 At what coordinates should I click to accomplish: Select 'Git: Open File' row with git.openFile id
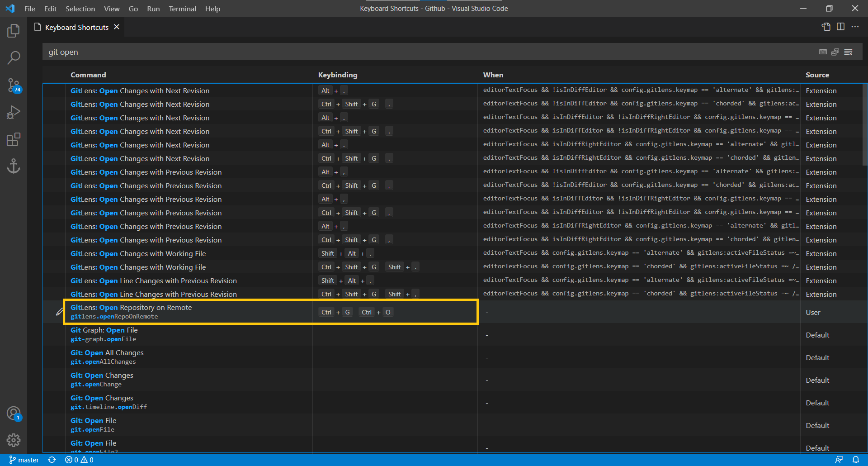[455, 425]
